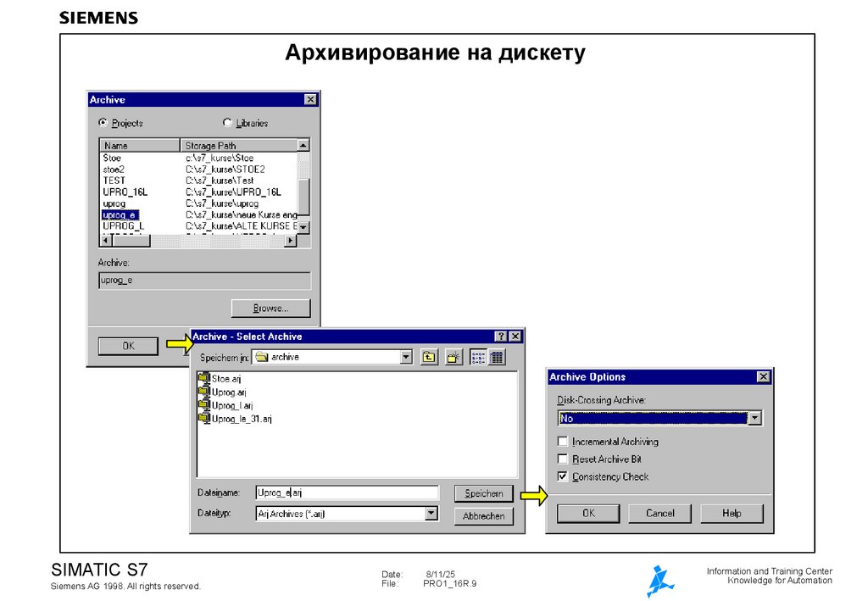Click the Browse button
Screen dimensions: 868x601
(270, 308)
